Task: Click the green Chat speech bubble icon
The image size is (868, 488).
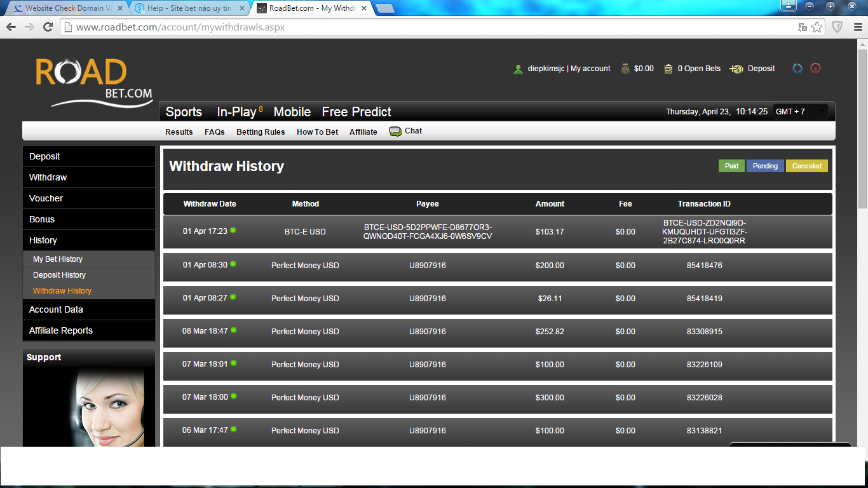Action: point(395,132)
